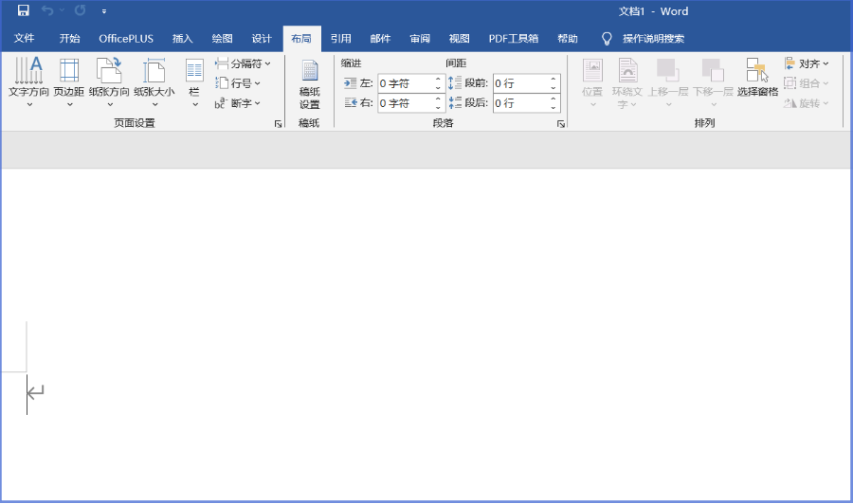Click the 段前 spacing before field
The image size is (853, 504).
tap(520, 83)
